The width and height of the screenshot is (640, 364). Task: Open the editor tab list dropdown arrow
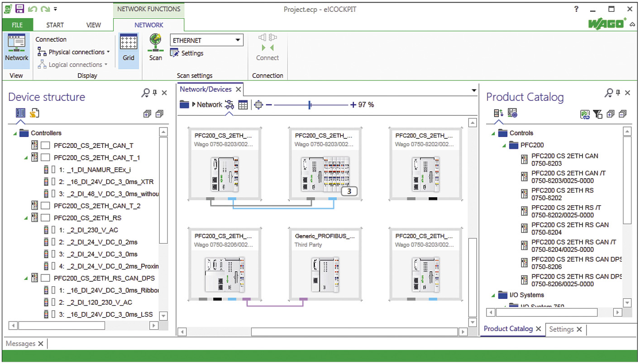point(474,90)
